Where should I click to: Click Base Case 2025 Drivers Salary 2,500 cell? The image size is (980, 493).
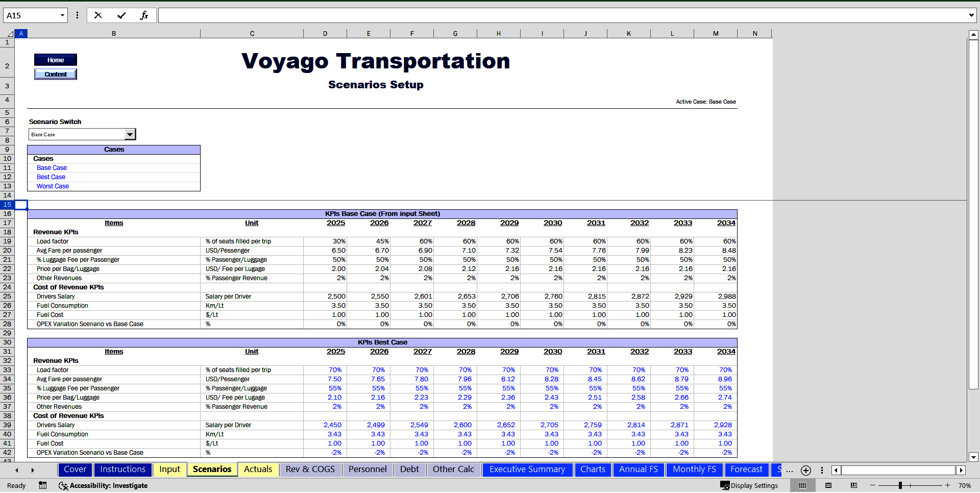325,297
